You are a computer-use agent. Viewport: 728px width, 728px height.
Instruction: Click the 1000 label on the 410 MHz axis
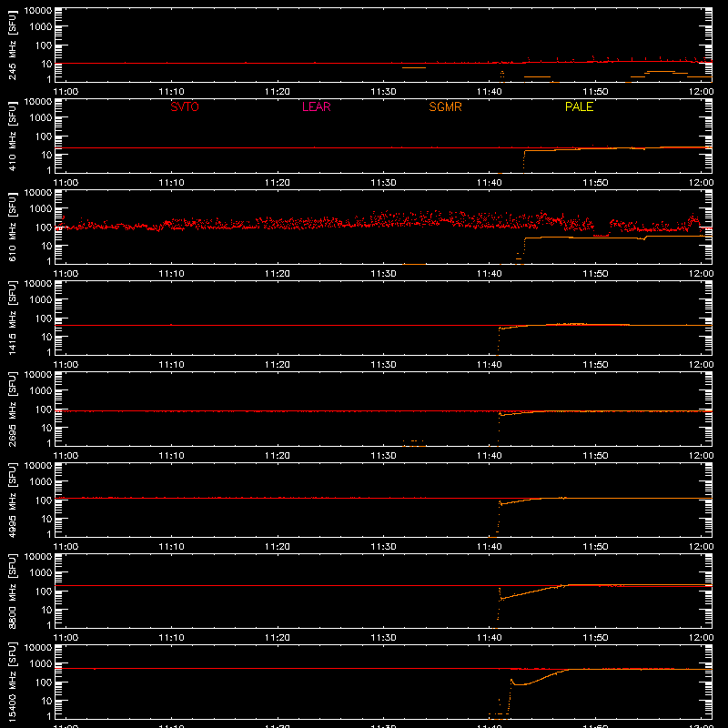(41, 118)
